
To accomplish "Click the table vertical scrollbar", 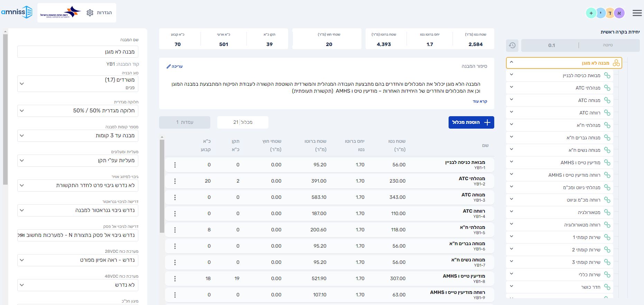I will [162, 186].
